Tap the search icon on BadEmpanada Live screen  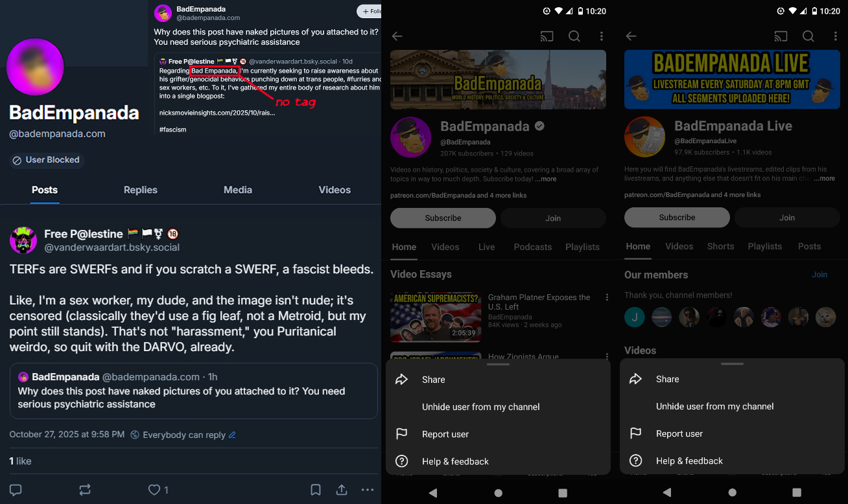[x=808, y=36]
